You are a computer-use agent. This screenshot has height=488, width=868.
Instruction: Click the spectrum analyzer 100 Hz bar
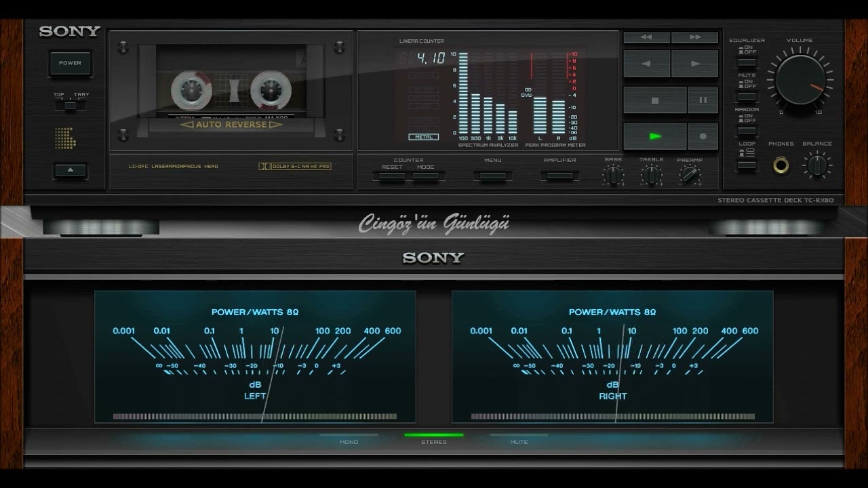point(464,93)
